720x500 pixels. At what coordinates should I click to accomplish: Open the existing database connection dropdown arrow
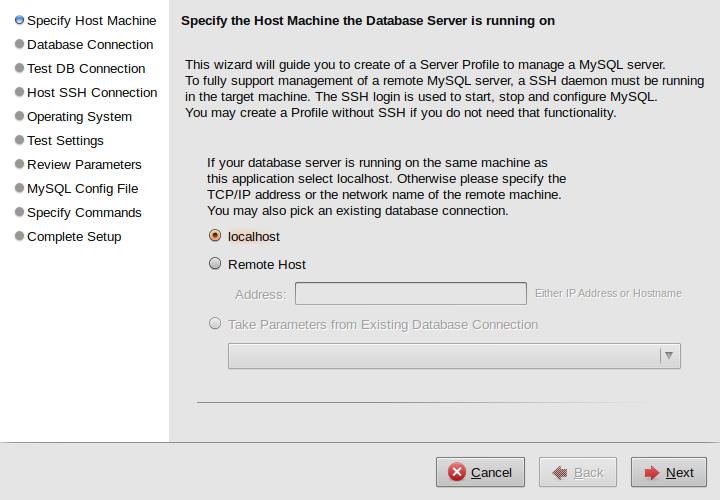coord(669,356)
